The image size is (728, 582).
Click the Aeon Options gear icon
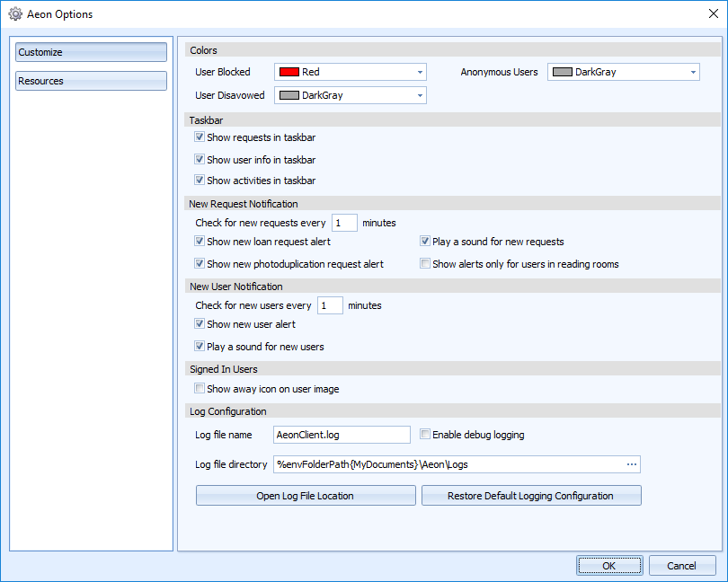[x=14, y=14]
